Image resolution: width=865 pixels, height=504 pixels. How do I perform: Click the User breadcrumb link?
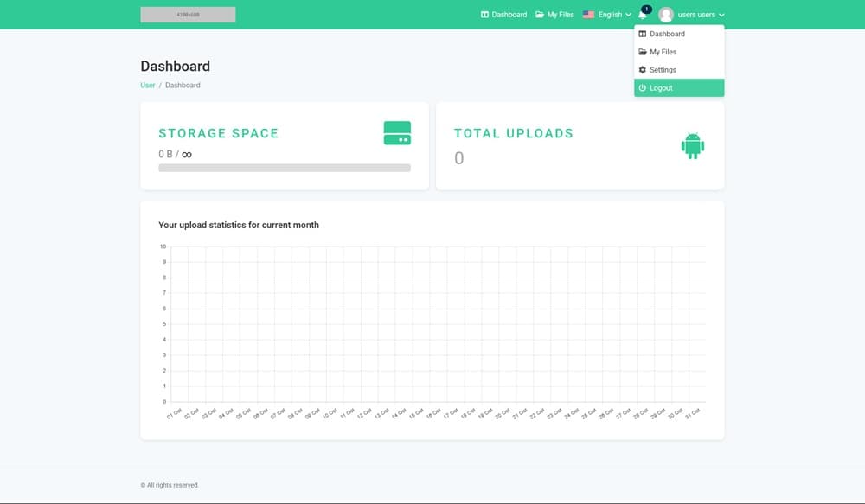click(148, 86)
